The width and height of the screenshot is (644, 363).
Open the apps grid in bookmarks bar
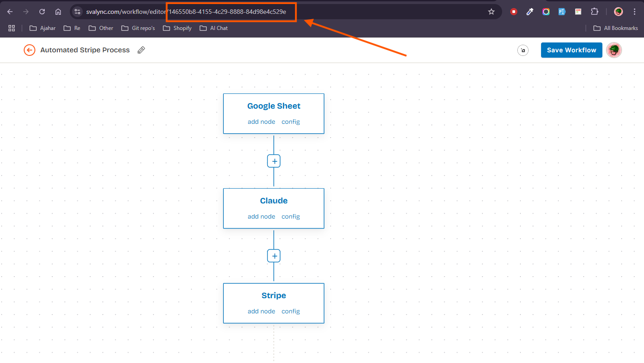coord(12,28)
